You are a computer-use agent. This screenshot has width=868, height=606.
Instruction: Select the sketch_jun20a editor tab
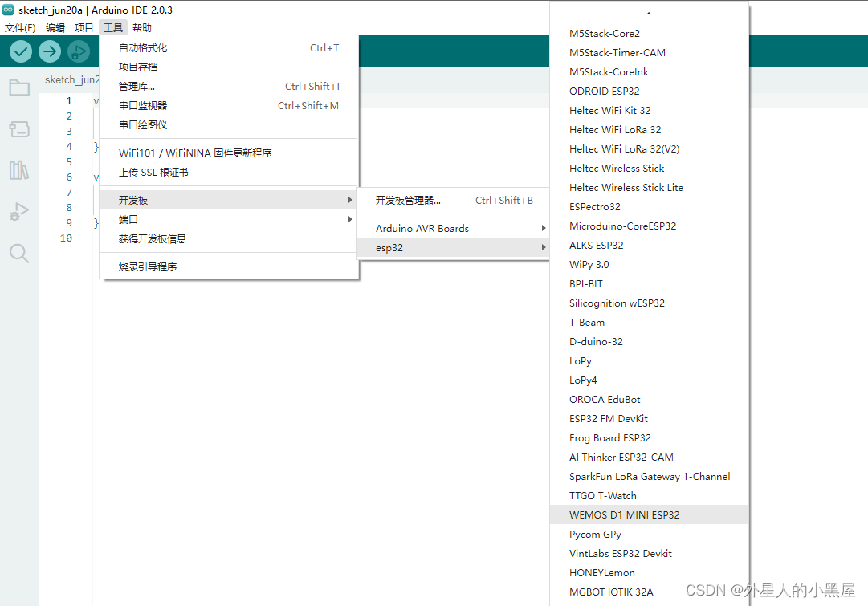[x=72, y=79]
